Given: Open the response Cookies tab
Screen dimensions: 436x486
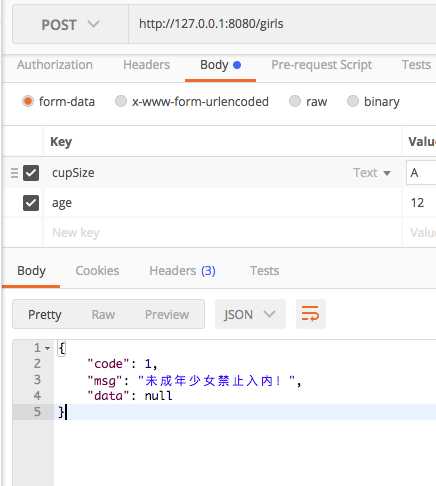Looking at the screenshot, I should [x=97, y=271].
